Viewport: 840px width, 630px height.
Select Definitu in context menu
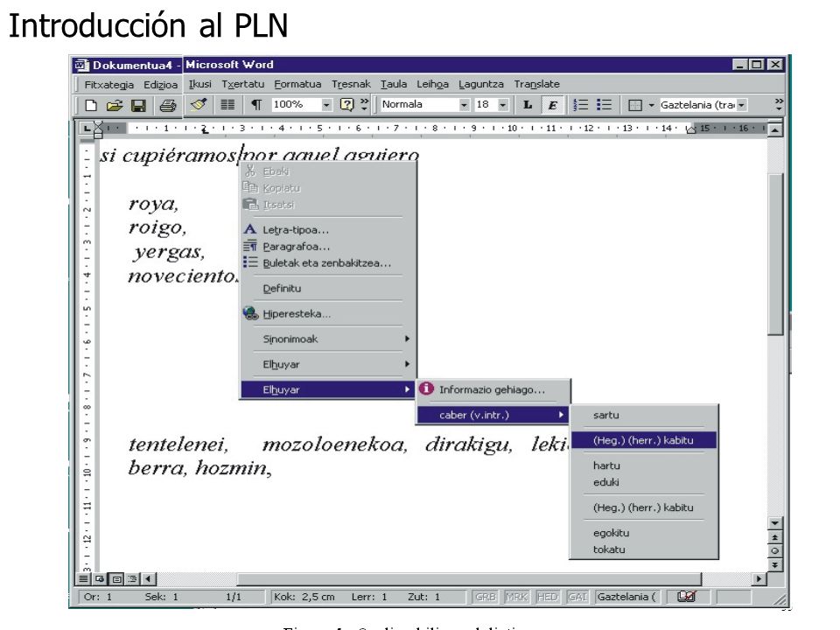[x=327, y=288]
